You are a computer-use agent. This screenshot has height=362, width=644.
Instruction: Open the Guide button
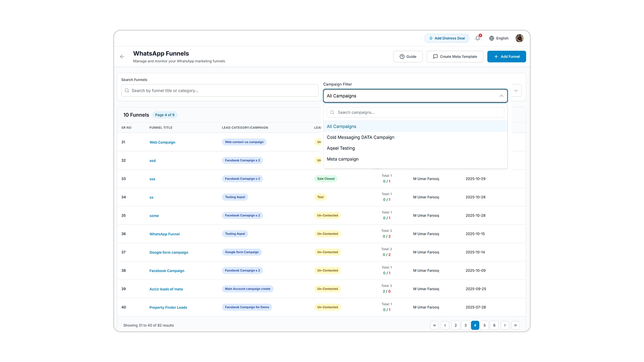[x=408, y=57]
